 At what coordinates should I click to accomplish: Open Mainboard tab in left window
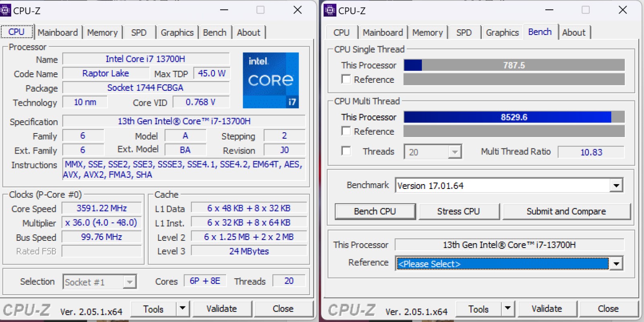coord(58,33)
